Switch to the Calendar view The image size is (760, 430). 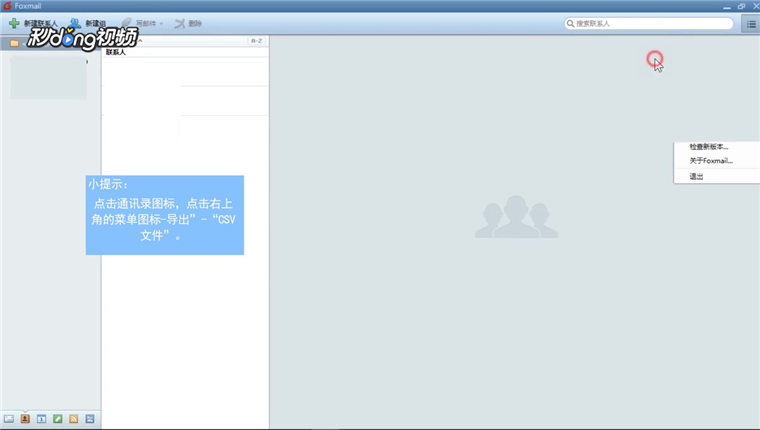pos(41,419)
